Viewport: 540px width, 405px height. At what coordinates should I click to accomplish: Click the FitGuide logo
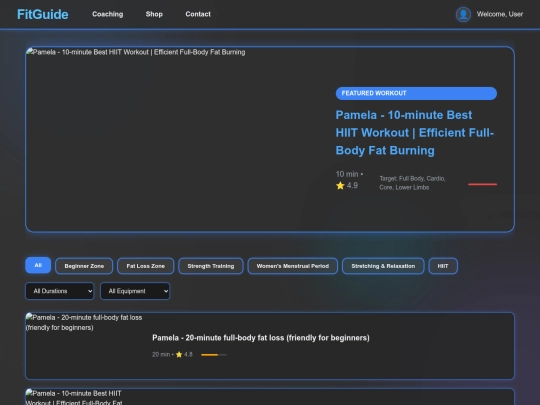tap(43, 14)
